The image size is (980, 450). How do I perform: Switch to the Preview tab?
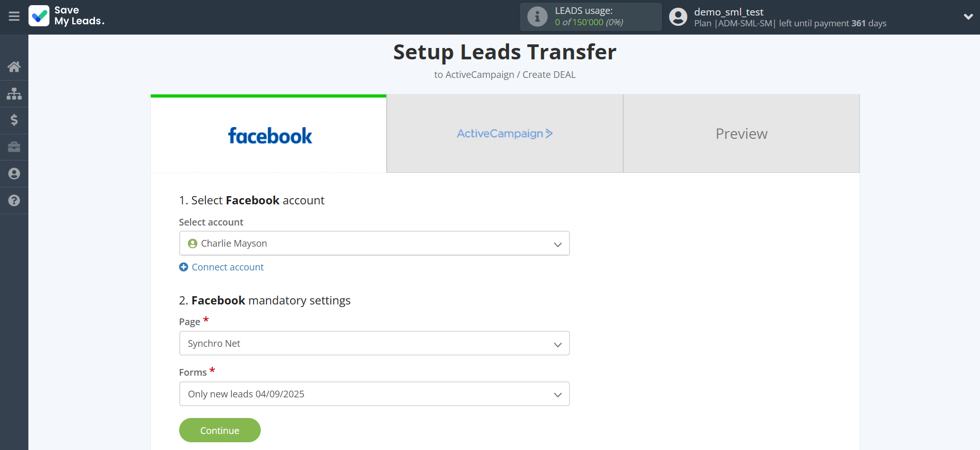[741, 134]
